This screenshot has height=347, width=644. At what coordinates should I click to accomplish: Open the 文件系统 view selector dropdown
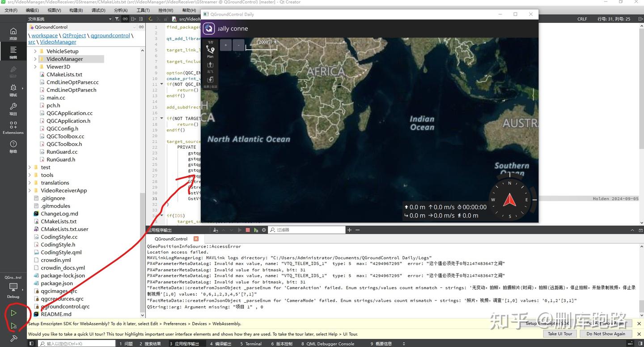tap(70, 19)
